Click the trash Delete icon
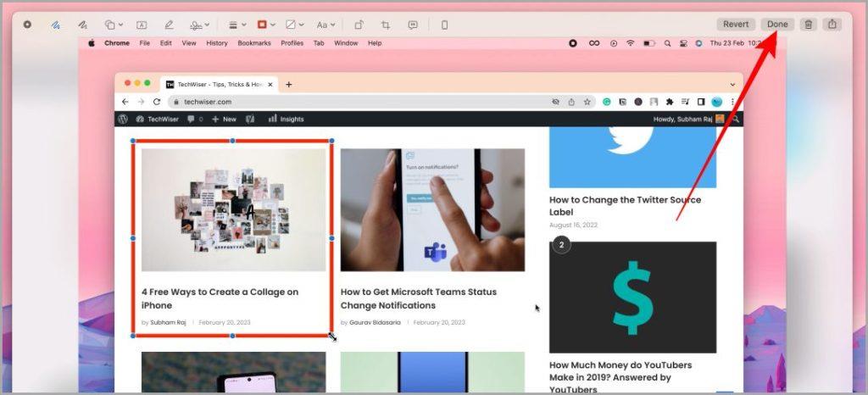868x395 pixels. click(x=808, y=25)
